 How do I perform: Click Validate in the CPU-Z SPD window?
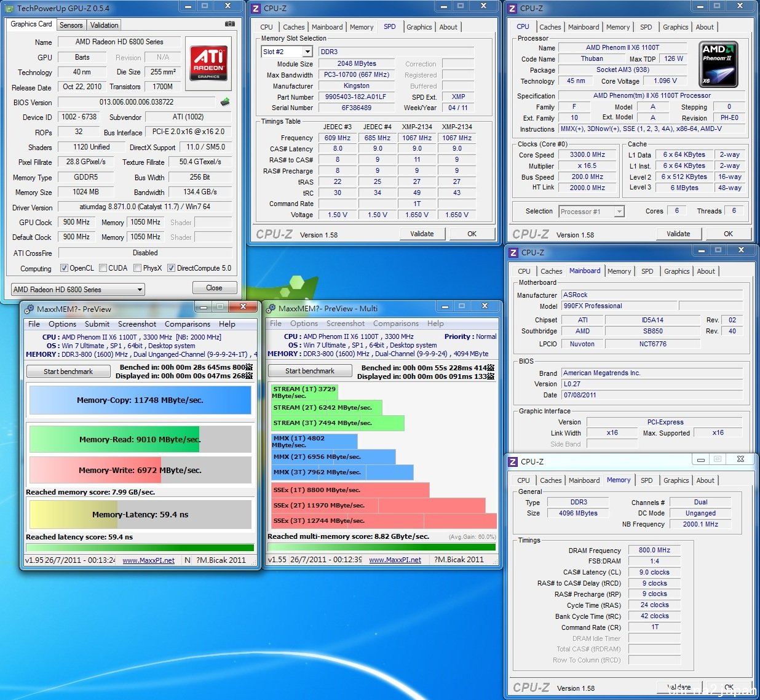point(422,234)
